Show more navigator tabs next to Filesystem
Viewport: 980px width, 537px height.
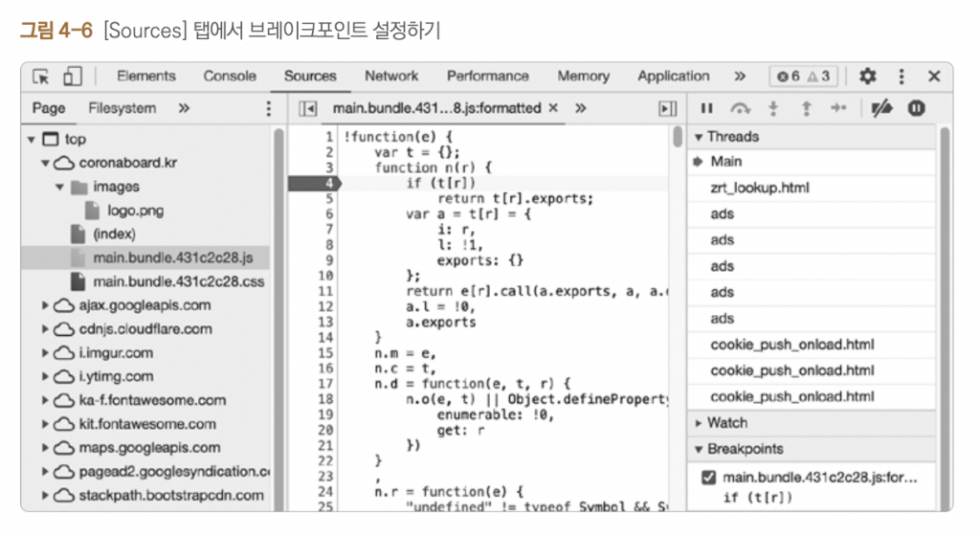coord(183,109)
